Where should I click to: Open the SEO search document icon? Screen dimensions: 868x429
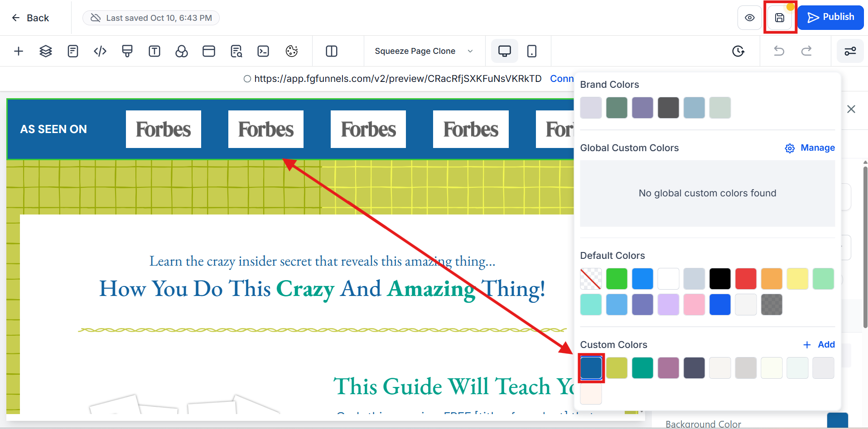tap(236, 51)
